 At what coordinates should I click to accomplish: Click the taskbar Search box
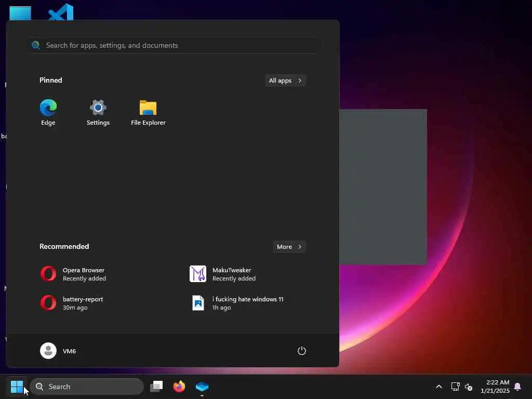tap(87, 387)
